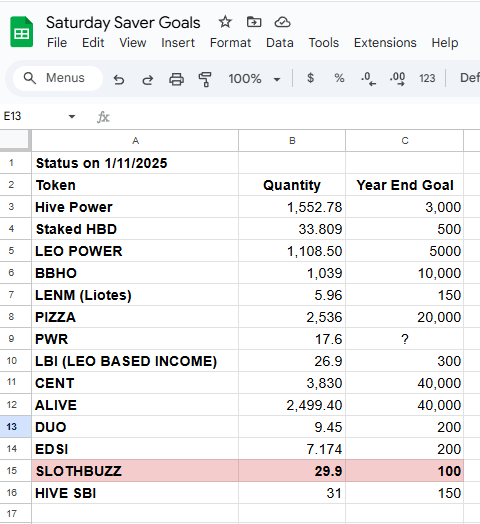
Task: Open the Data menu
Action: tap(280, 43)
